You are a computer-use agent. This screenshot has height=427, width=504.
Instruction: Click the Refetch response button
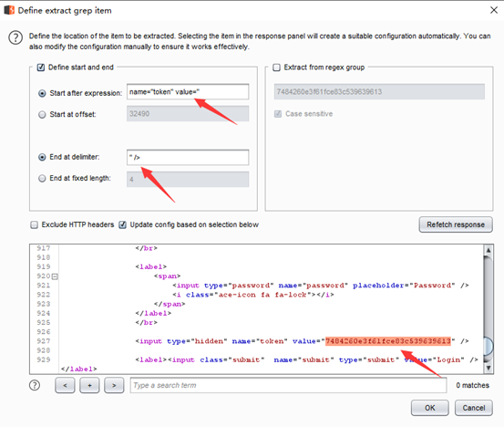point(456,224)
